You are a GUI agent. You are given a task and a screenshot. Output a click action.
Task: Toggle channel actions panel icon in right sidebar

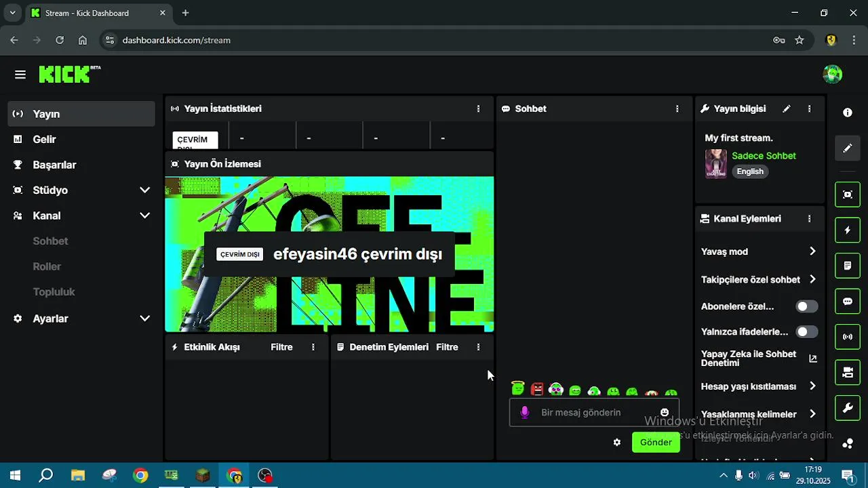point(848,372)
